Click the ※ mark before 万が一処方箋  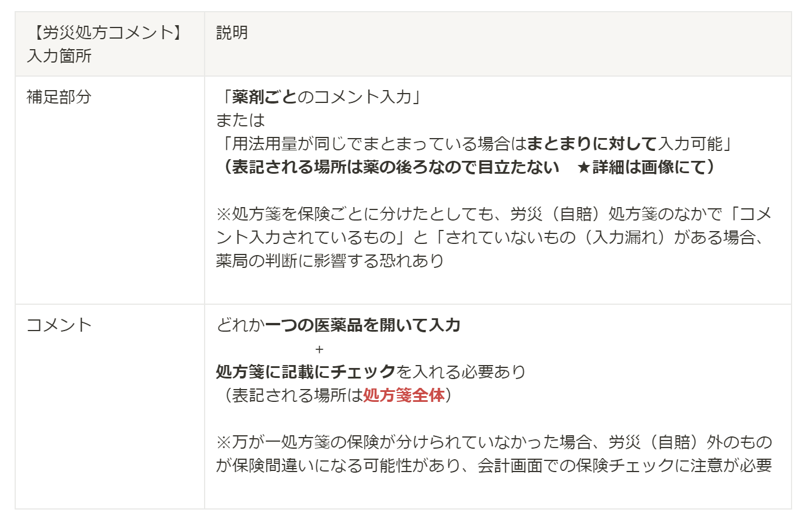pyautogui.click(x=224, y=442)
